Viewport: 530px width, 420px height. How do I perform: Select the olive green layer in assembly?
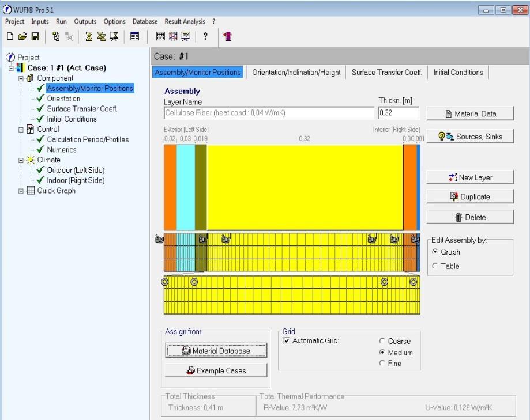pyautogui.click(x=201, y=188)
